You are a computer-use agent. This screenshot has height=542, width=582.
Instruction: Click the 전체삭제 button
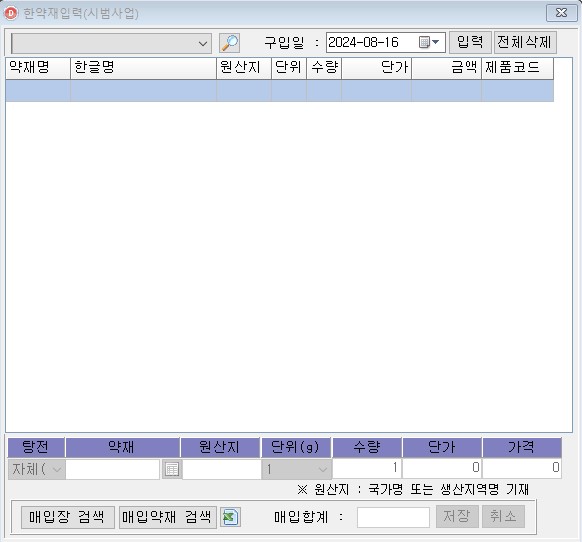[x=524, y=42]
